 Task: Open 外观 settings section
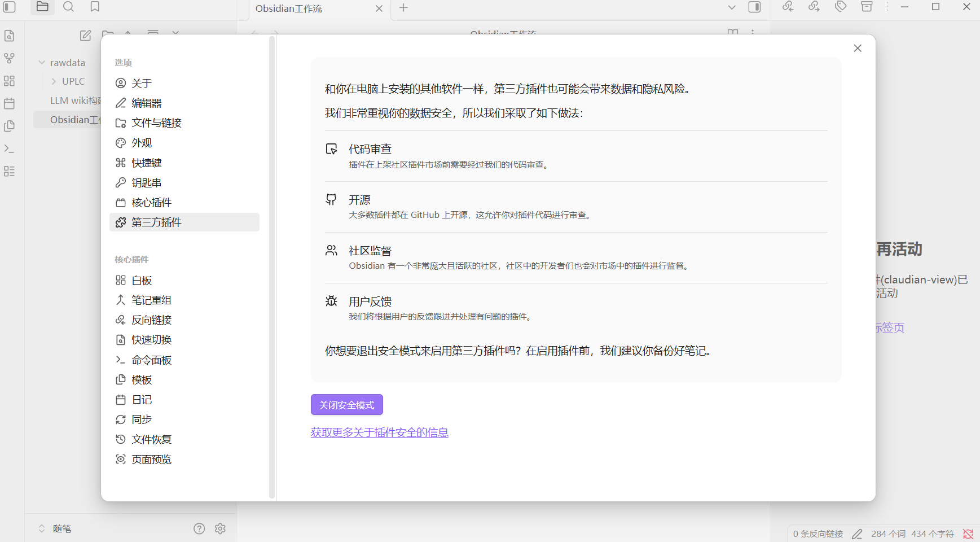click(x=184, y=143)
